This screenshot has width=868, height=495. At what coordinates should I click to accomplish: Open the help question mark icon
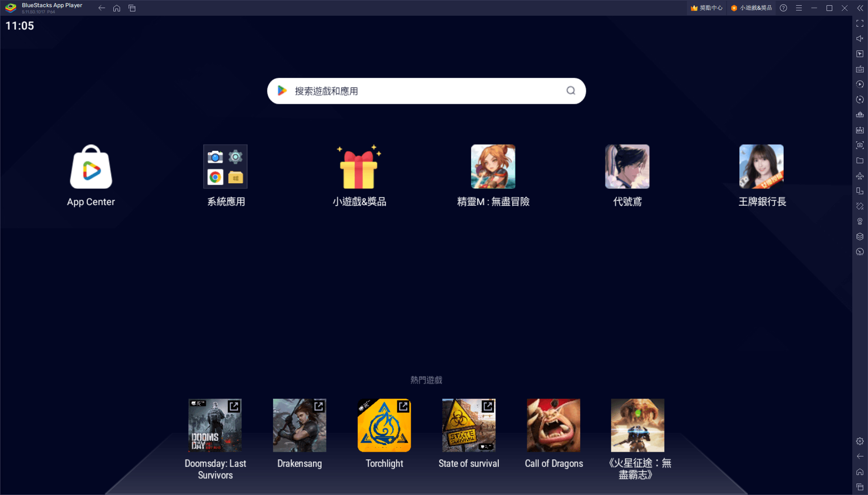[x=783, y=8]
